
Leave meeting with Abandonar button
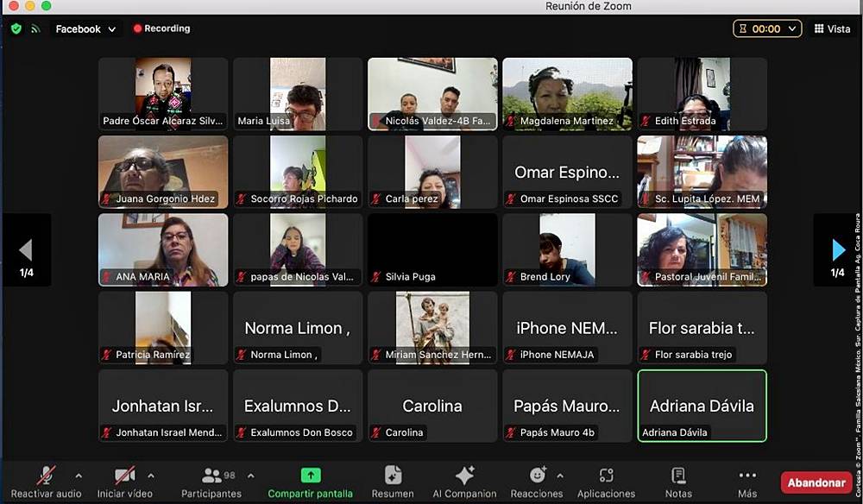coord(816,482)
